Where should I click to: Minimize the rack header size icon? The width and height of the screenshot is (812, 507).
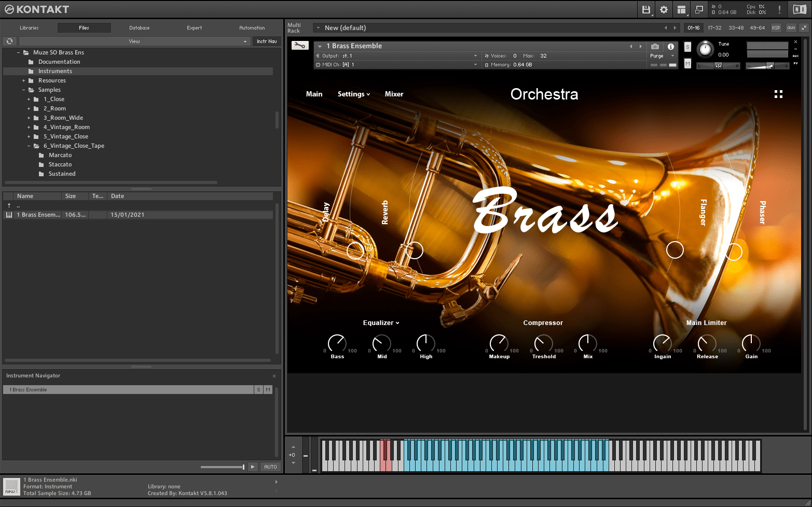tap(804, 28)
